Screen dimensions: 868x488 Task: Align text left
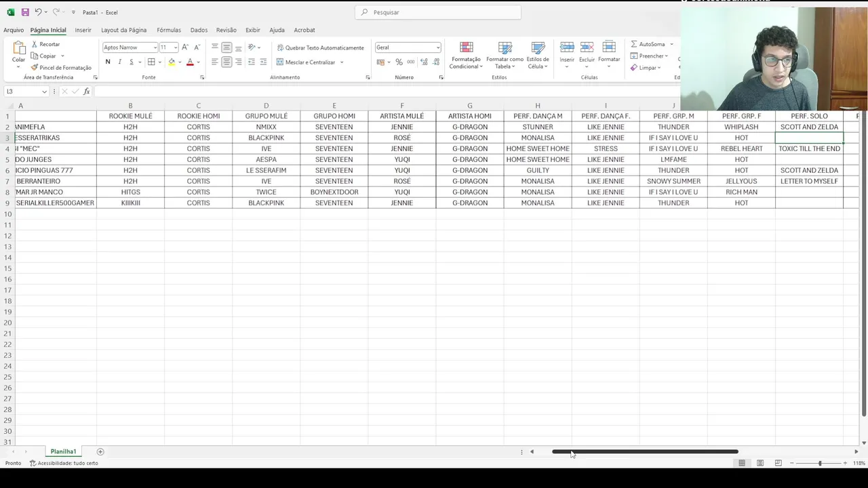coord(215,62)
